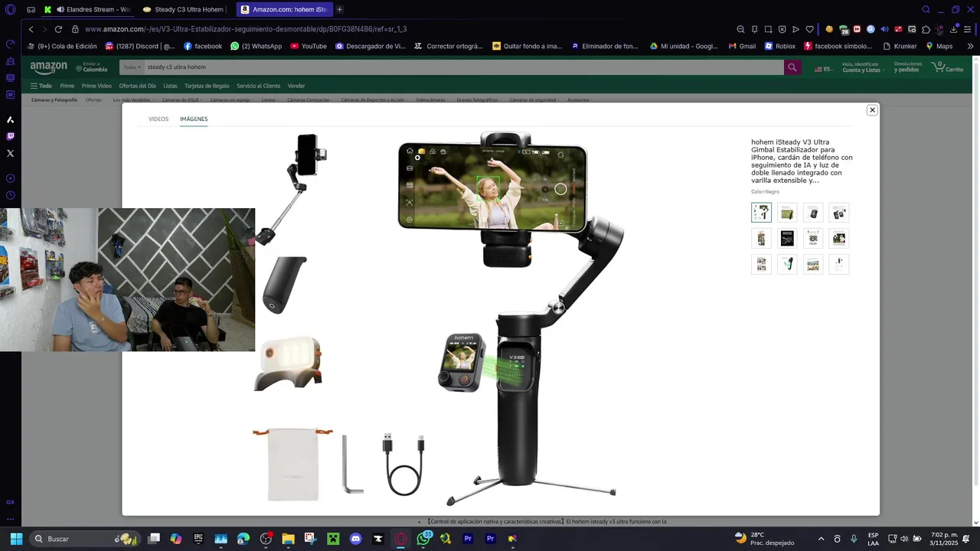Screen dimensions: 980x551
Task: Open the Steady C3 Ultra Hohem tab
Action: 184,9
